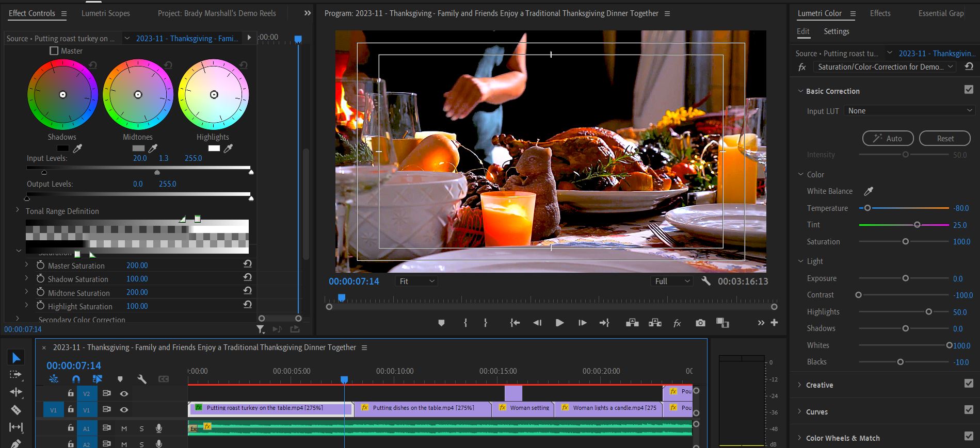The width and height of the screenshot is (980, 448).
Task: Toggle Master Saturation animation stopwatch
Action: (40, 265)
